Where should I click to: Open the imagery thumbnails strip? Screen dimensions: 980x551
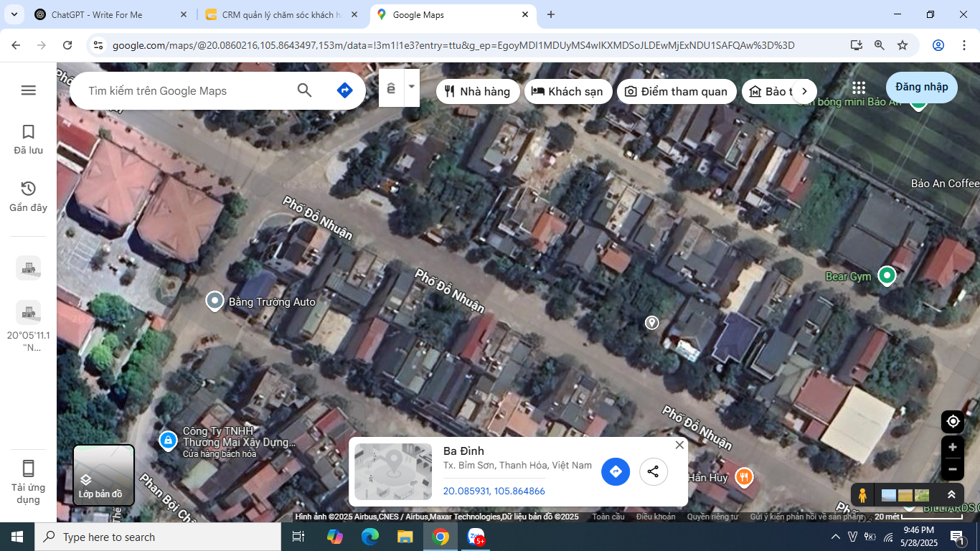coord(905,495)
